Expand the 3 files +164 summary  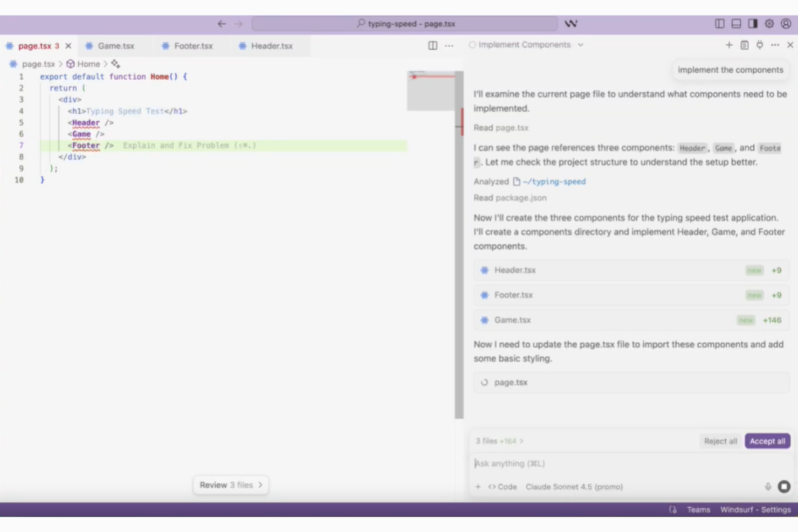[499, 441]
